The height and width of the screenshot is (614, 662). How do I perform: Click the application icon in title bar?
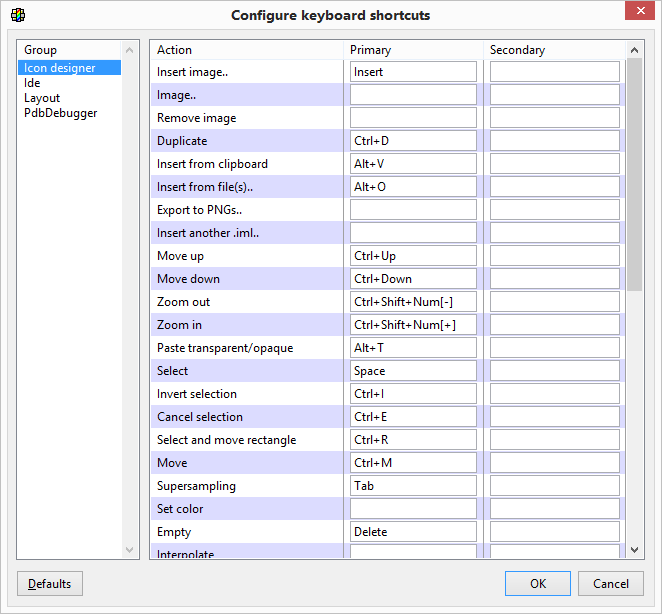click(x=18, y=15)
